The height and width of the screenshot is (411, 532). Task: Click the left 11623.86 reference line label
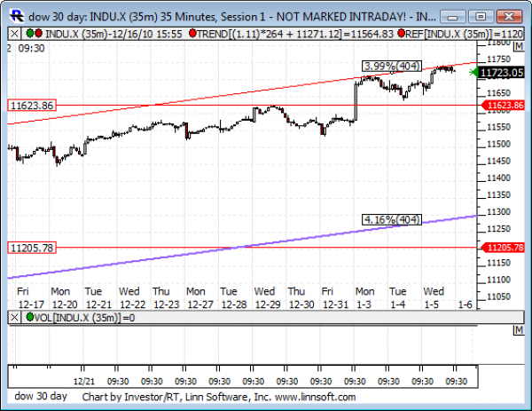(x=32, y=106)
